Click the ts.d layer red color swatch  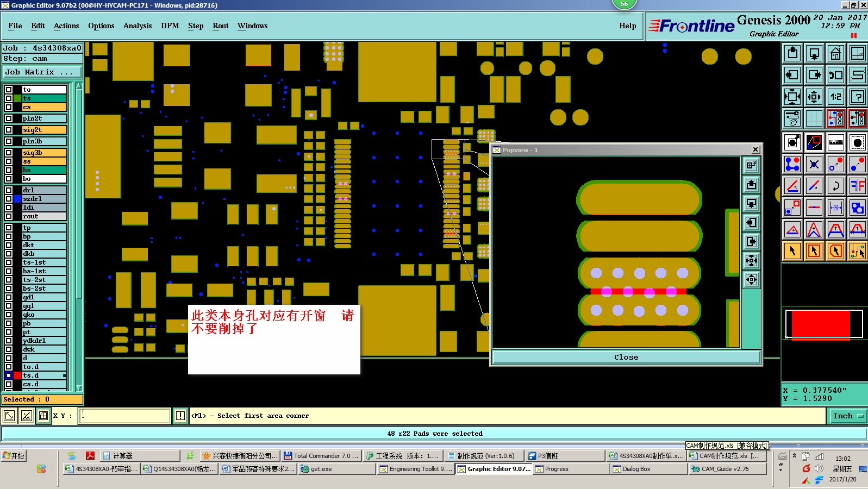[17, 375]
